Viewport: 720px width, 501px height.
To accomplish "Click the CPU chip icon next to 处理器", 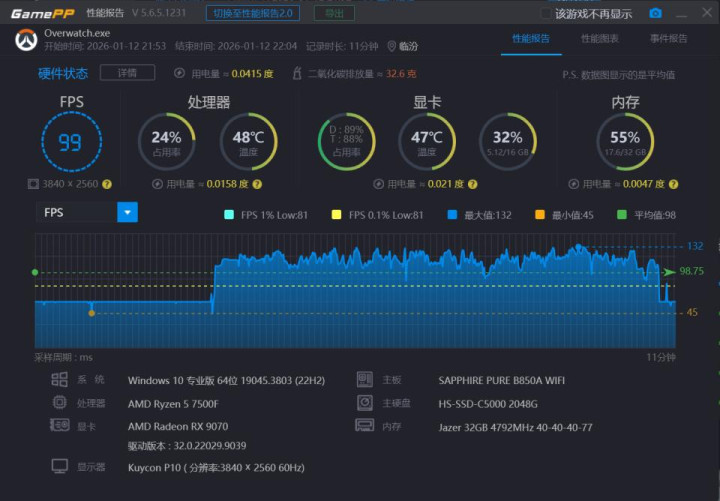I will (60, 403).
